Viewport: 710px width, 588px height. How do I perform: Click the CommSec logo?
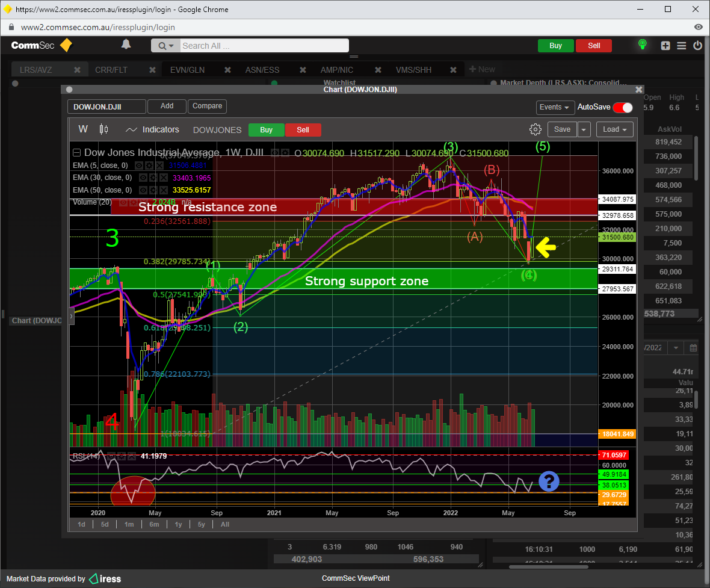[x=42, y=45]
